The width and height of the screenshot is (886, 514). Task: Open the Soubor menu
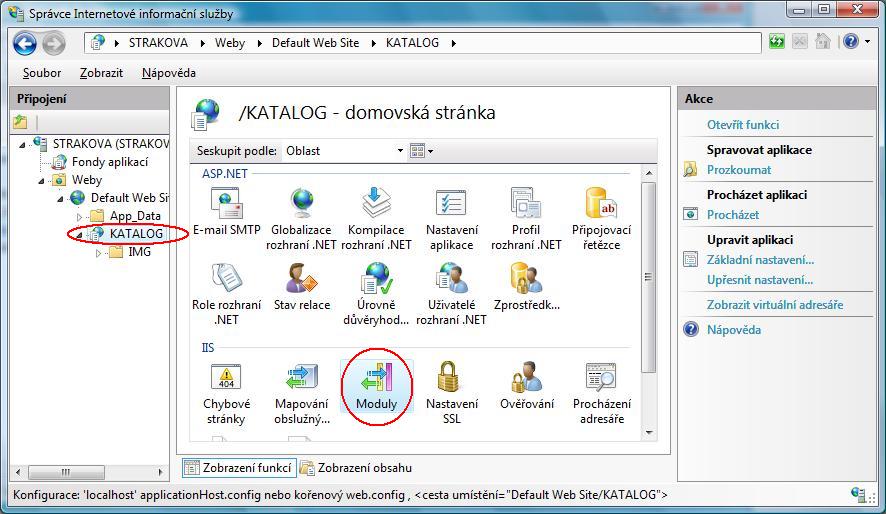click(42, 73)
